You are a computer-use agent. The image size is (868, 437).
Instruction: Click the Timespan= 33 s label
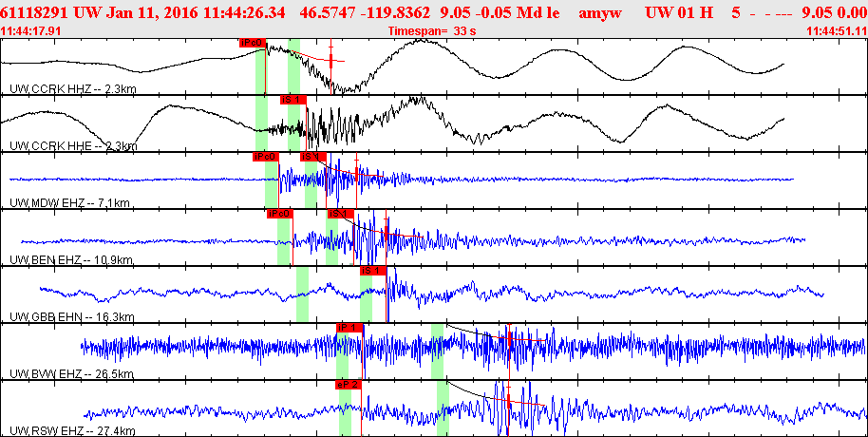coord(432,31)
